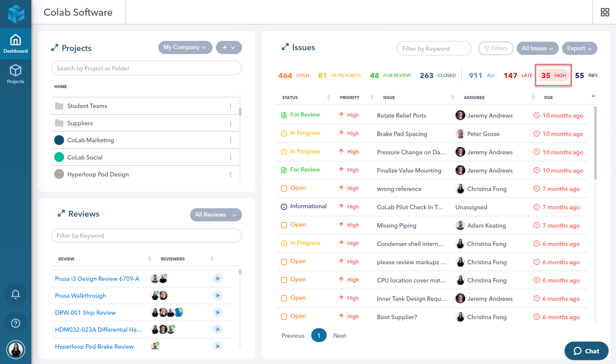Expand the Projects panel with arrows icon
616x364 pixels.
(x=55, y=48)
